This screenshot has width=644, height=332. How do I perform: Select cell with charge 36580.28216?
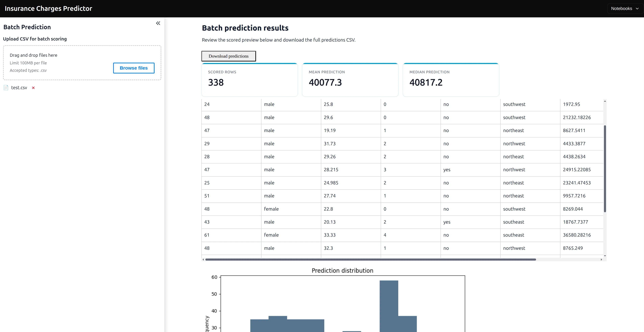point(582,235)
